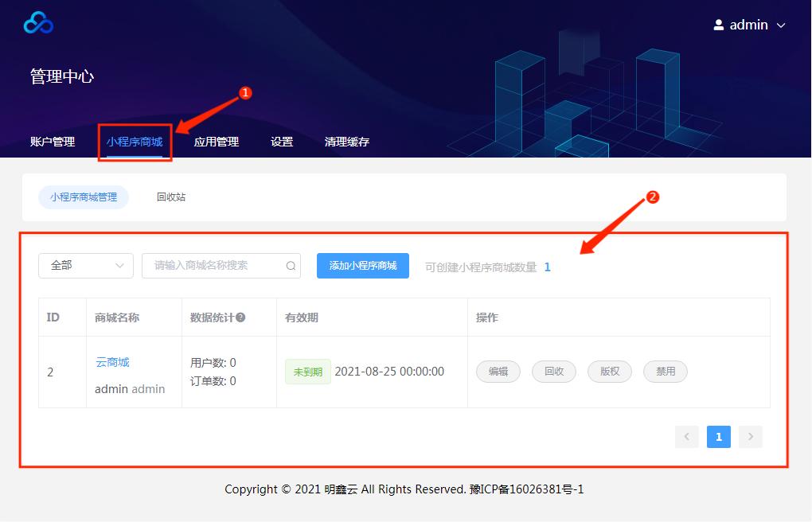Click the 用户数: 0 statistic
The width and height of the screenshot is (812, 522).
213,363
